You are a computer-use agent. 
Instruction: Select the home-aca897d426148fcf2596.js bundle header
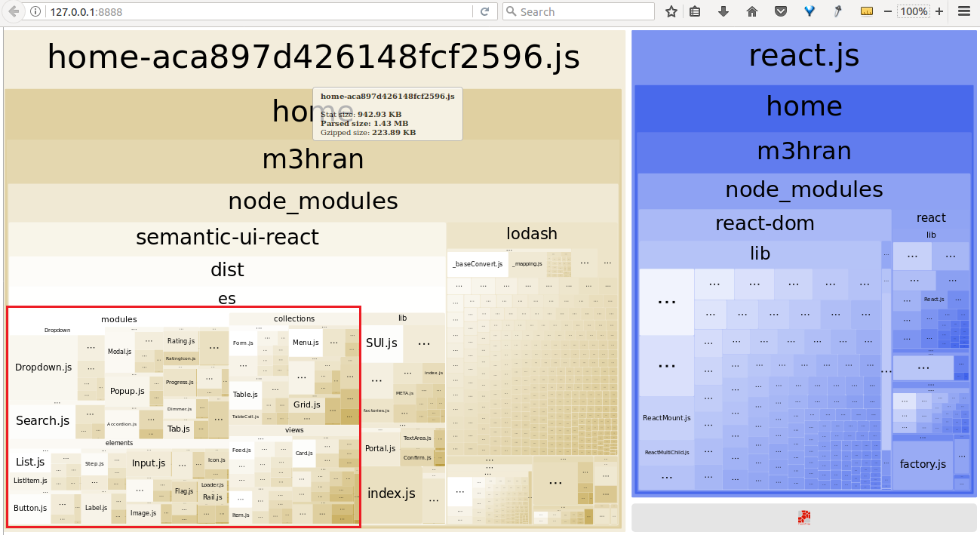[x=314, y=57]
